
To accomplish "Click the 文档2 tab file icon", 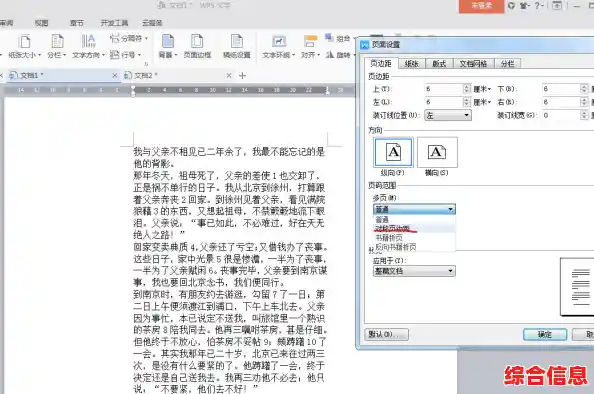I will click(128, 75).
